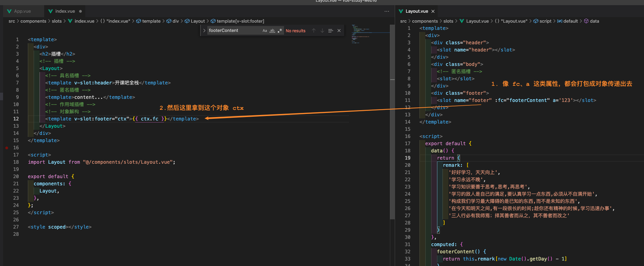Screen dimensions: 644x266
Task: Click '<style scoped>' tag in index.vue
Action: click(48, 227)
